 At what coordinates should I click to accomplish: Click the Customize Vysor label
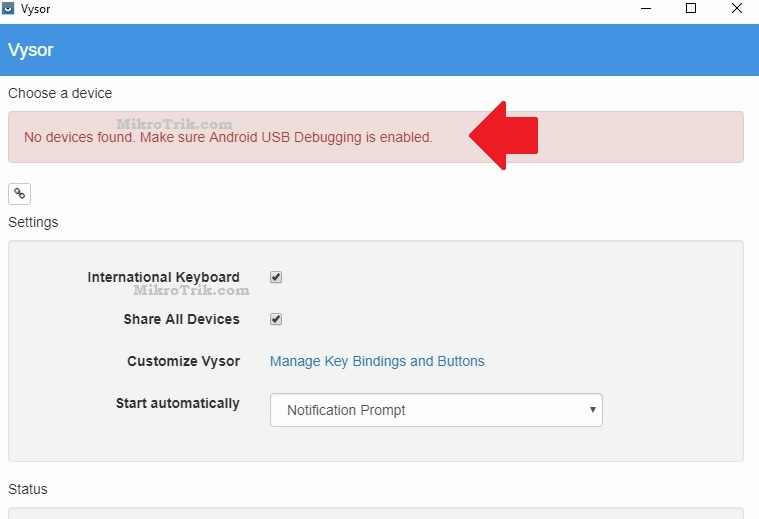coord(183,361)
